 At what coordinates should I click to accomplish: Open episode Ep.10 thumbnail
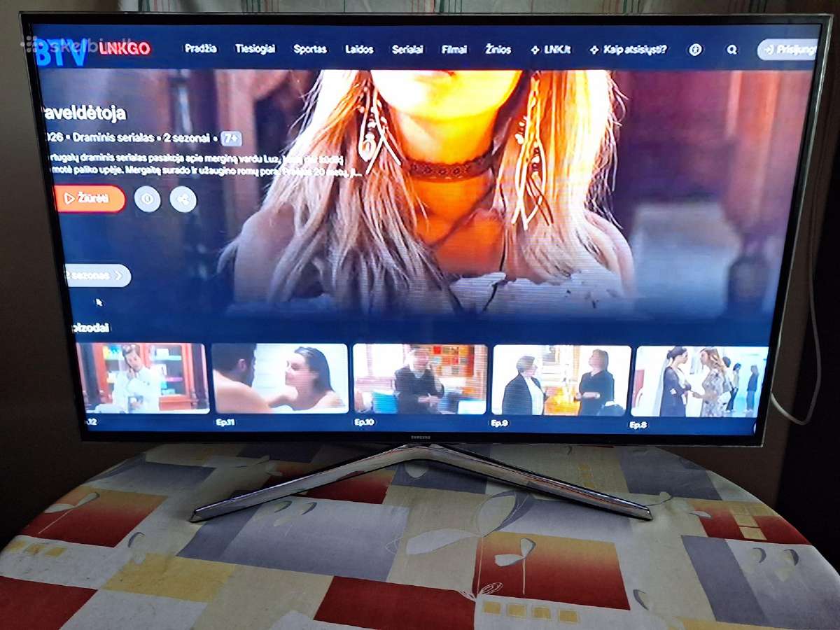(x=420, y=379)
